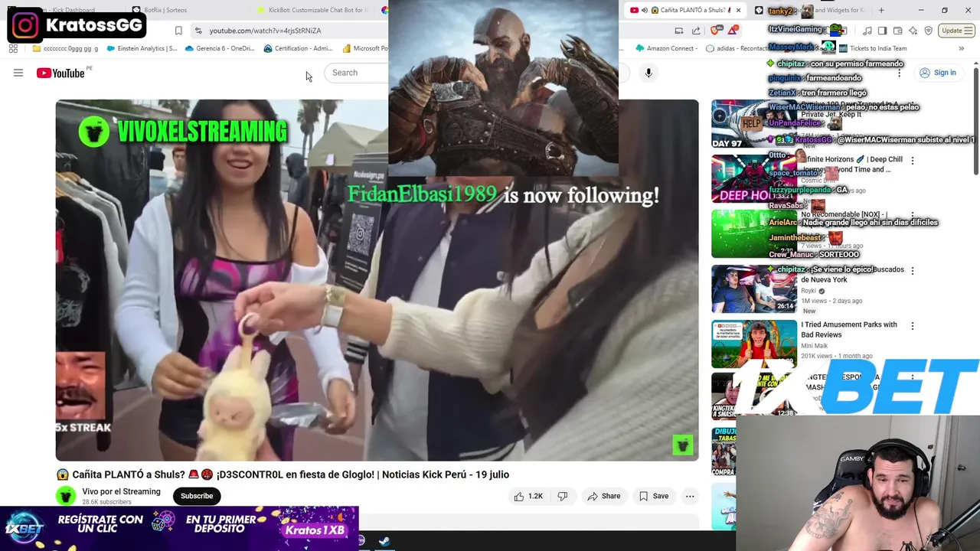Screen dimensions: 980x551
Task: Focus the YouTube search box
Action: click(357, 73)
